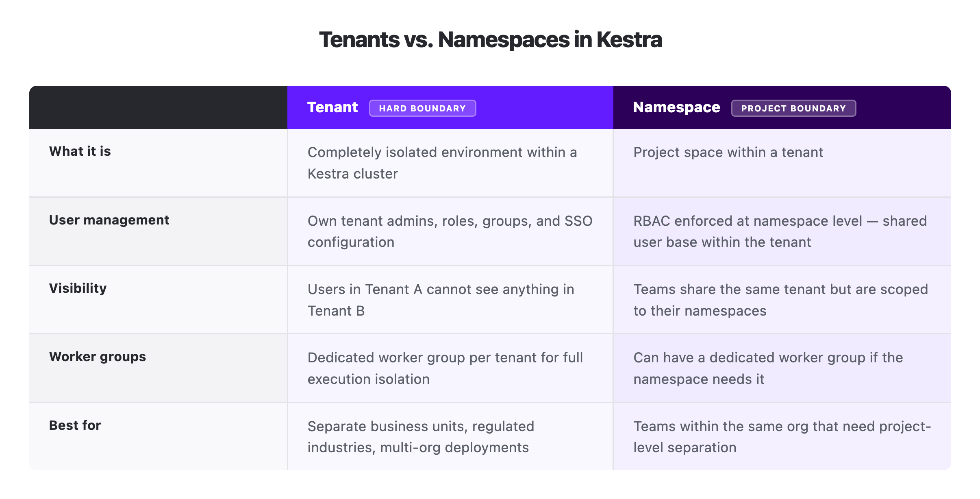Select 'Completely isolated environment within a Kestra cluster' cell

point(450,163)
